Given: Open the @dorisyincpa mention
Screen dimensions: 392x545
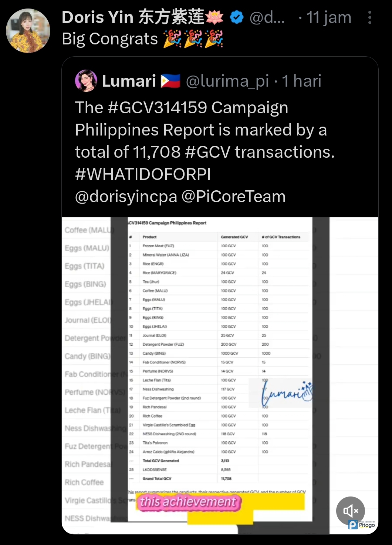Looking at the screenshot, I should (x=126, y=197).
